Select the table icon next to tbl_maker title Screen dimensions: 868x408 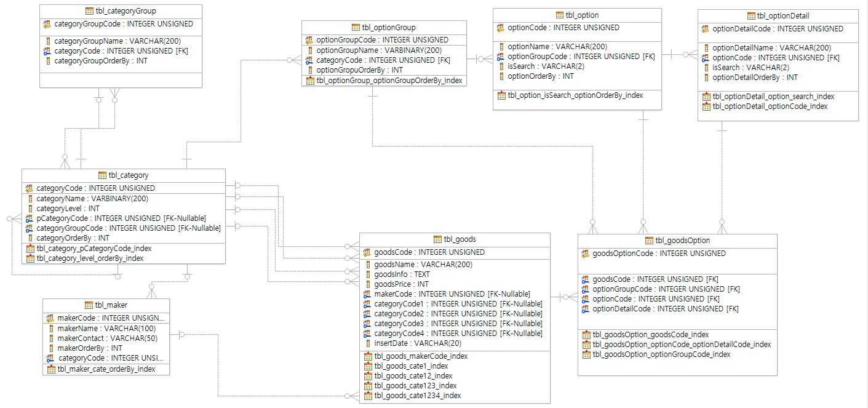[x=90, y=305]
